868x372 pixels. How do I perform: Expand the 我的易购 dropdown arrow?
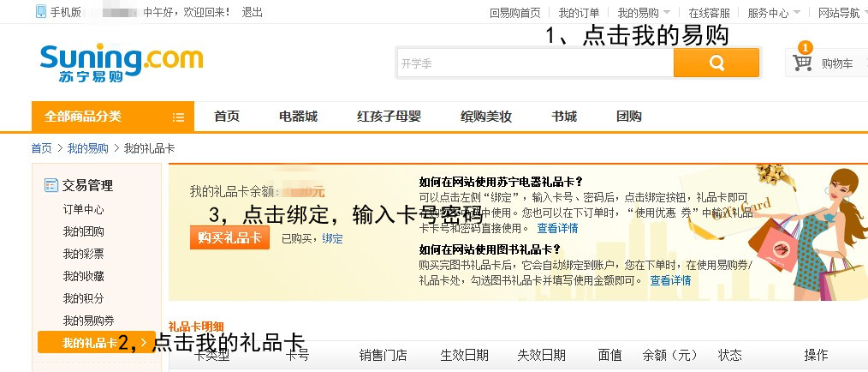point(667,12)
